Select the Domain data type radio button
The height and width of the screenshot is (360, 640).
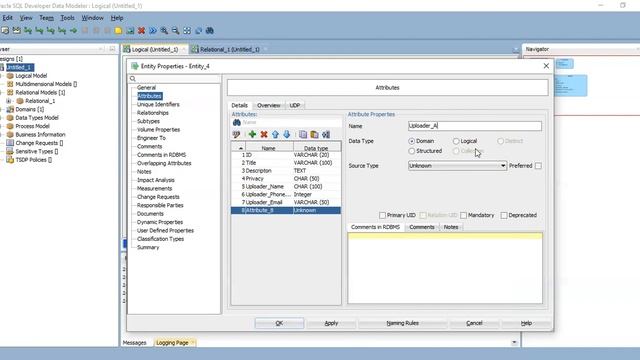click(411, 141)
